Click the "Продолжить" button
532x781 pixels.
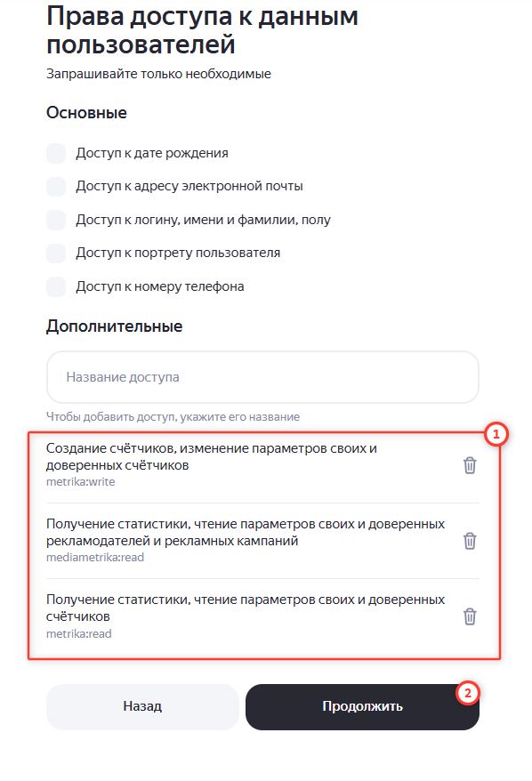coord(363,706)
